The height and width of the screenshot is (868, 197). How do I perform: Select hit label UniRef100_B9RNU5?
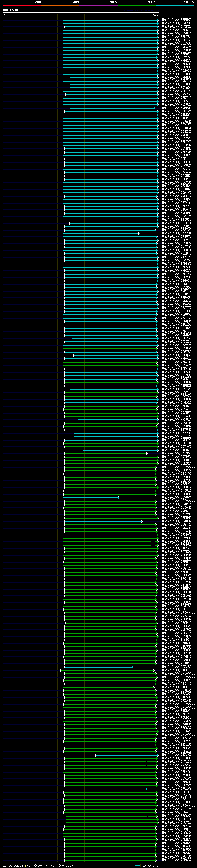(x=177, y=78)
